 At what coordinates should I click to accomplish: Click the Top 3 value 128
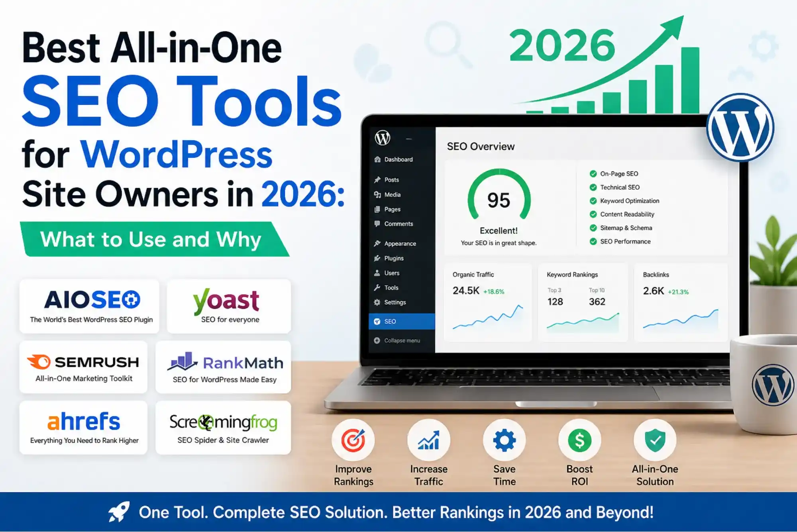(555, 302)
